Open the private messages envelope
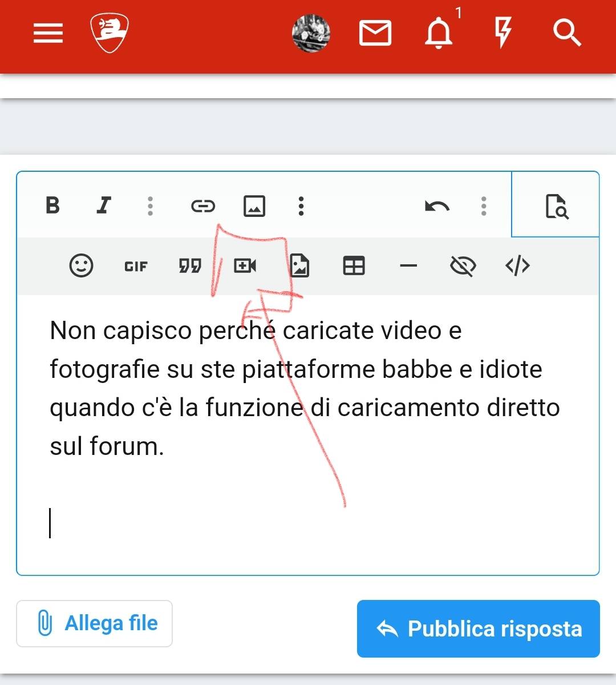Screen dimensions: 616x685 tap(375, 33)
